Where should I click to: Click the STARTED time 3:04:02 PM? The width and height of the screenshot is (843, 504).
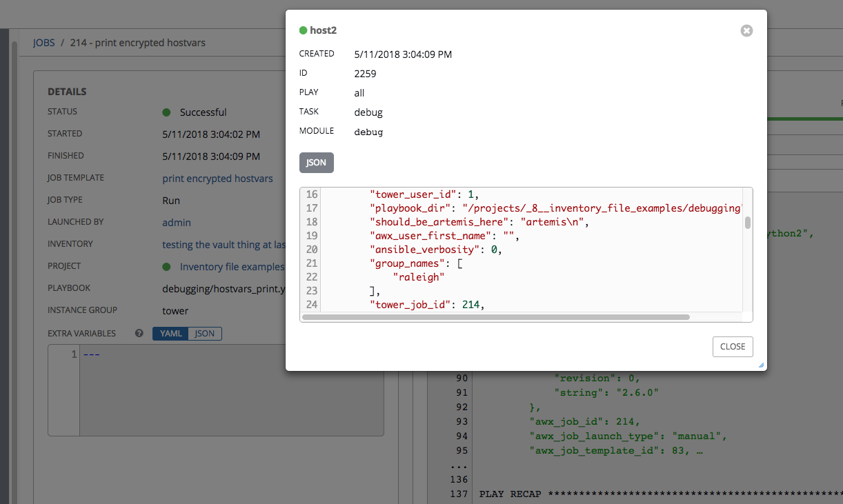211,134
